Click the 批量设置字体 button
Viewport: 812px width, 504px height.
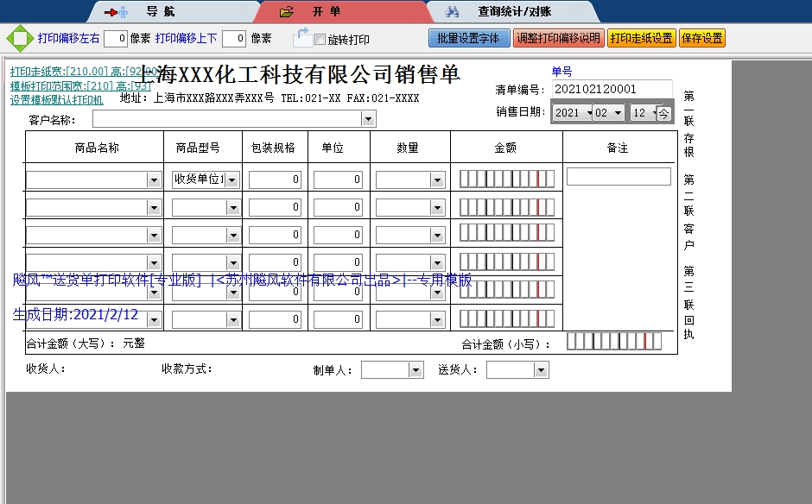point(468,38)
